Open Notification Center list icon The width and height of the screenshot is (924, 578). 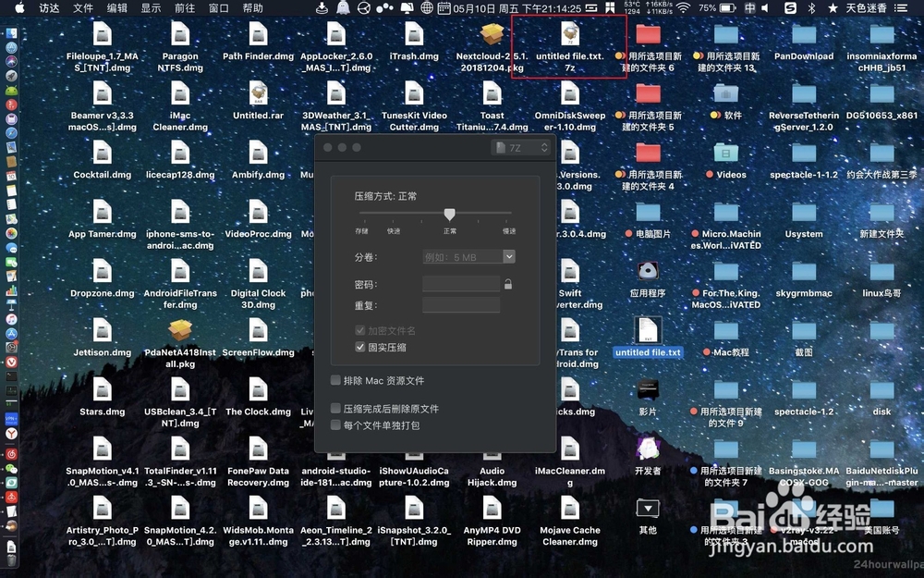[x=900, y=7]
